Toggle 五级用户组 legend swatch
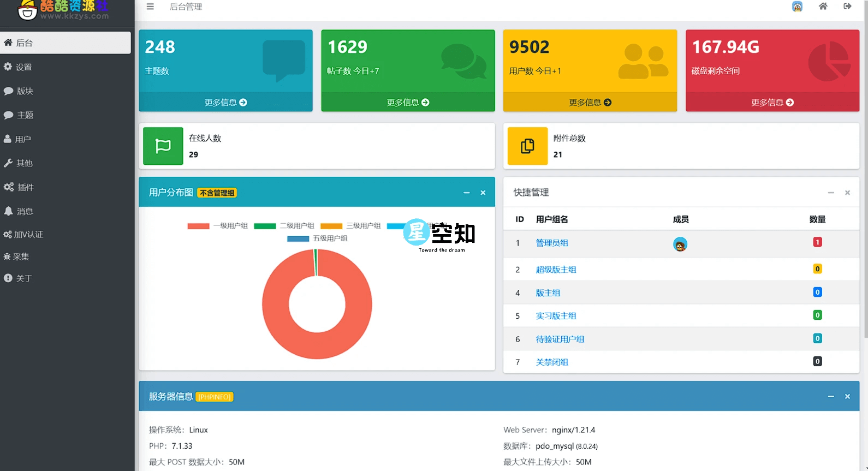868x471 pixels. point(298,239)
